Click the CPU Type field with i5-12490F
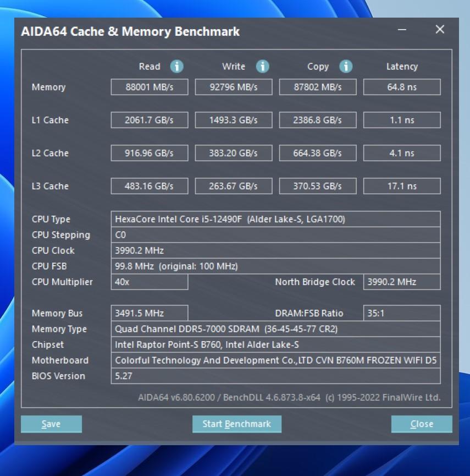Screen dimensions: 470x476 click(275, 219)
